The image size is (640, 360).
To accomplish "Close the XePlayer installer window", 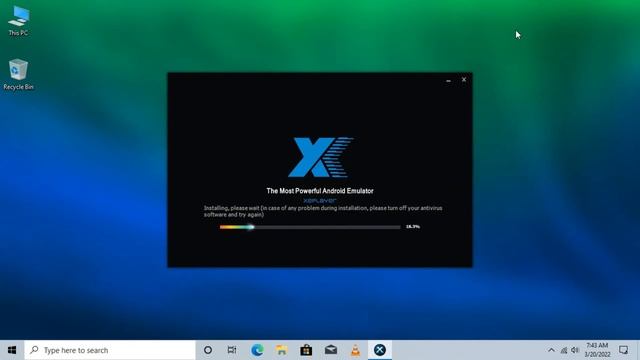I will [464, 80].
